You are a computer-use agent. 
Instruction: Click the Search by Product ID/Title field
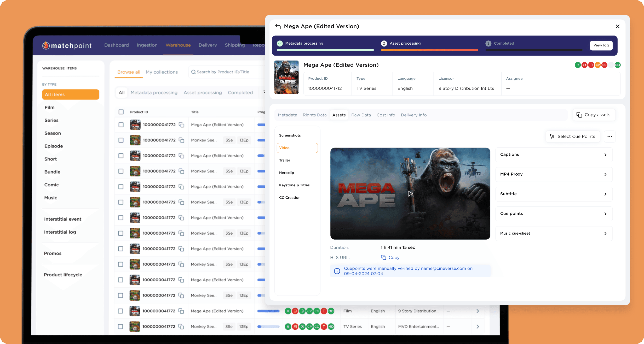click(x=227, y=72)
